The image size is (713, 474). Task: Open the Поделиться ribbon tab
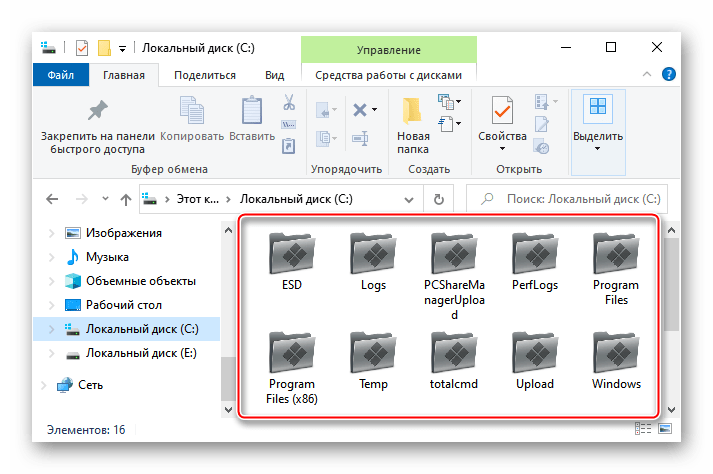point(205,75)
